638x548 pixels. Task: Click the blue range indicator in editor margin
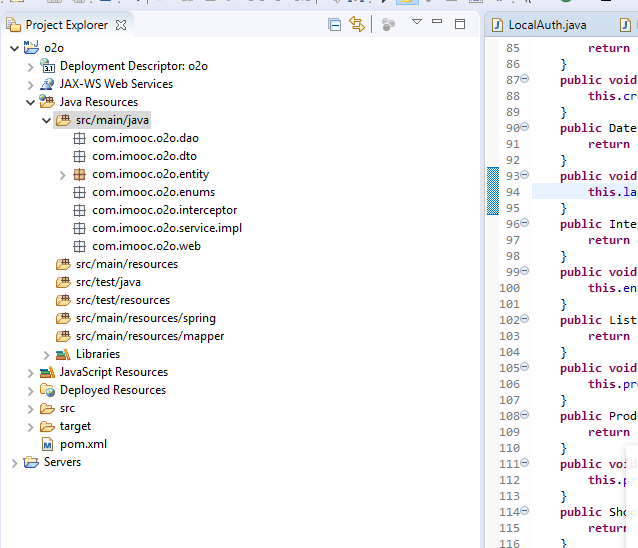(493, 191)
